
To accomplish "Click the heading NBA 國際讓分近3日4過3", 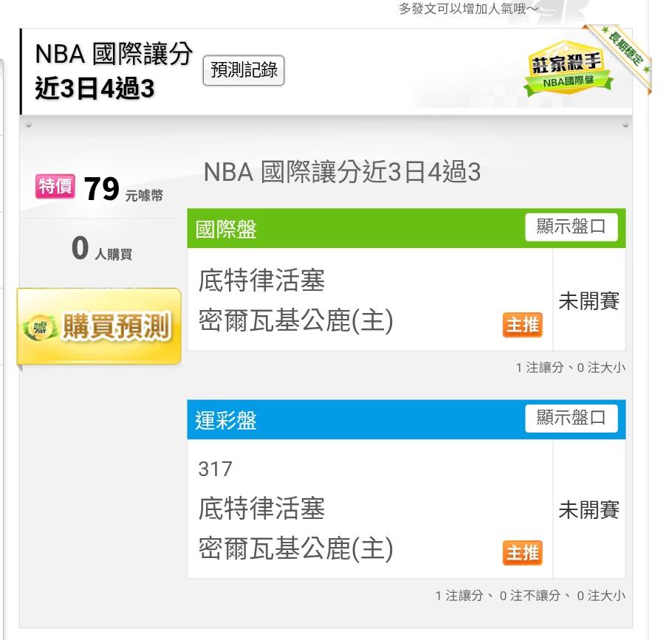I will [342, 173].
